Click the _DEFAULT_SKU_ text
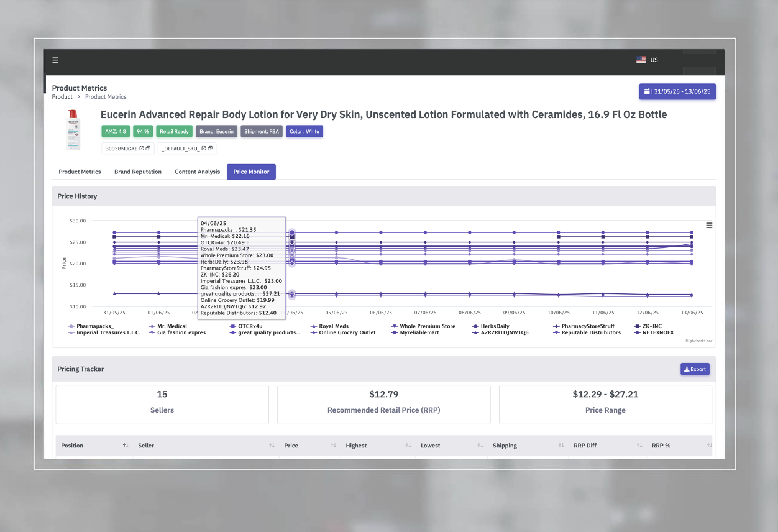The width and height of the screenshot is (778, 532). coord(180,149)
